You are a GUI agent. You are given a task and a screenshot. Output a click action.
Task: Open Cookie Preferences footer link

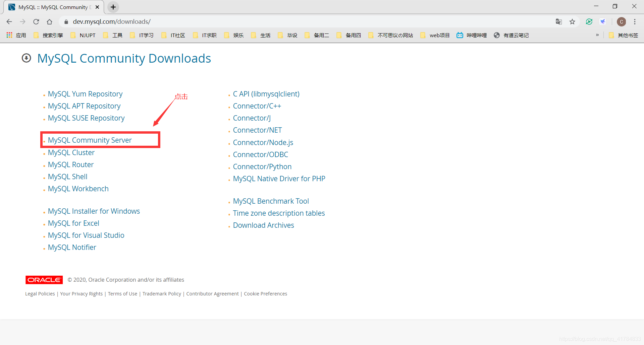click(266, 294)
